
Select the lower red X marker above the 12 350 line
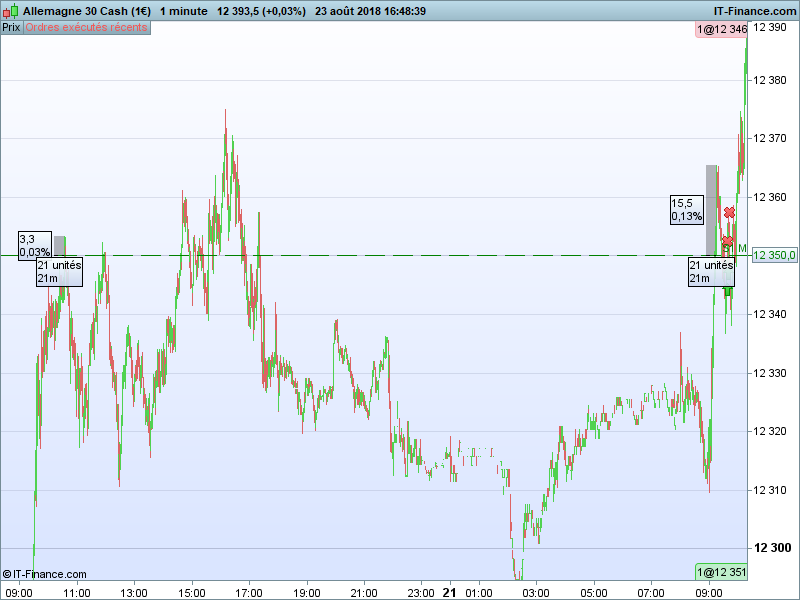727,241
